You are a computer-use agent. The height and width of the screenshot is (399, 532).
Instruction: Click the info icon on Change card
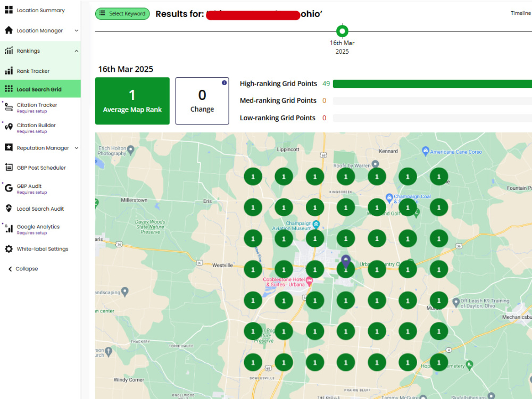point(225,82)
